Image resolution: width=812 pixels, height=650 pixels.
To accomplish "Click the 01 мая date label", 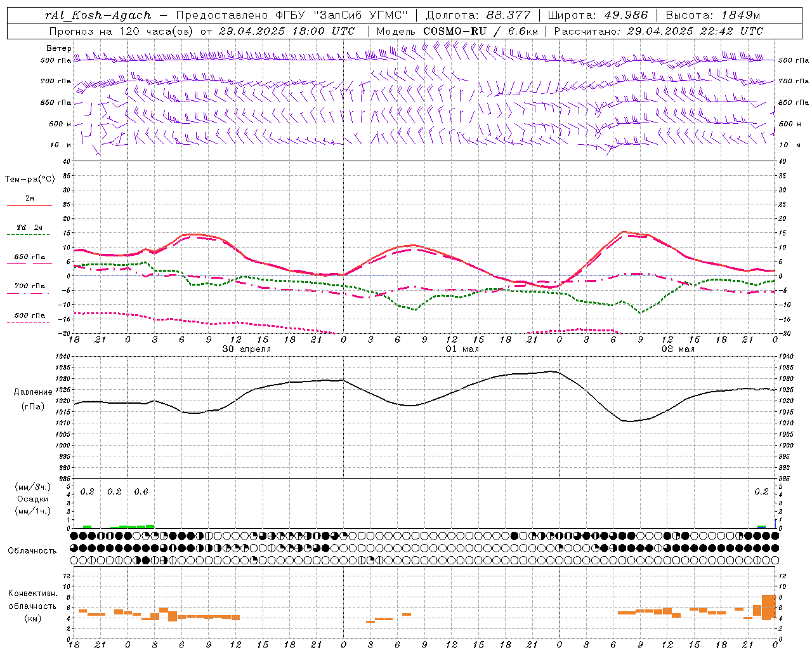I will pos(462,349).
